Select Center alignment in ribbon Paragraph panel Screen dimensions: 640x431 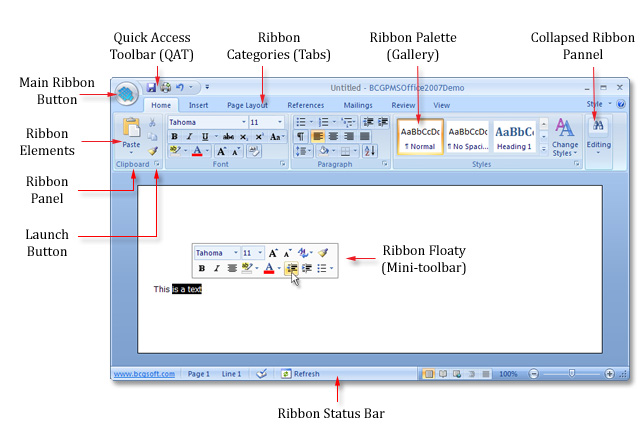pos(333,136)
